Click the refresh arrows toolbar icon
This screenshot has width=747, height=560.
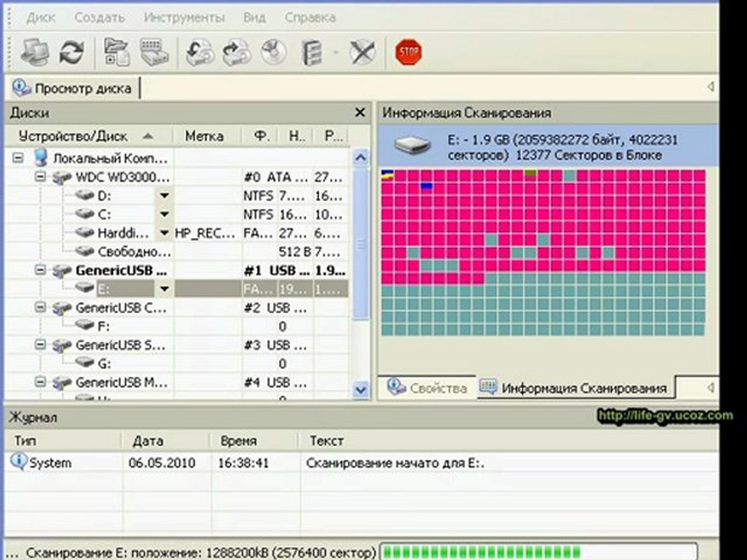72,52
